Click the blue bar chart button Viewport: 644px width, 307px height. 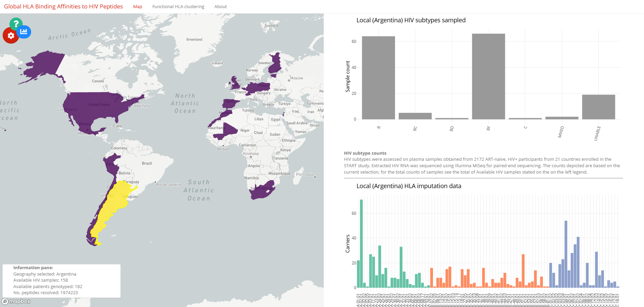(24, 32)
